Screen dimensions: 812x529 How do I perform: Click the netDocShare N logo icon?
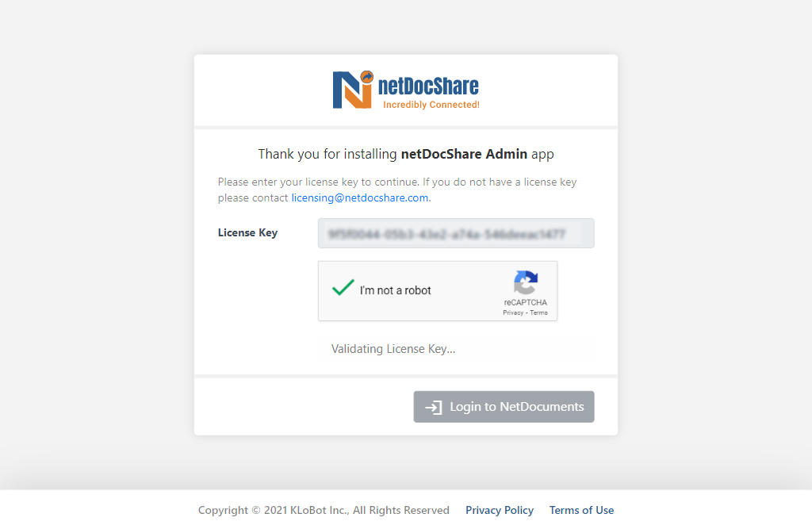pyautogui.click(x=353, y=90)
